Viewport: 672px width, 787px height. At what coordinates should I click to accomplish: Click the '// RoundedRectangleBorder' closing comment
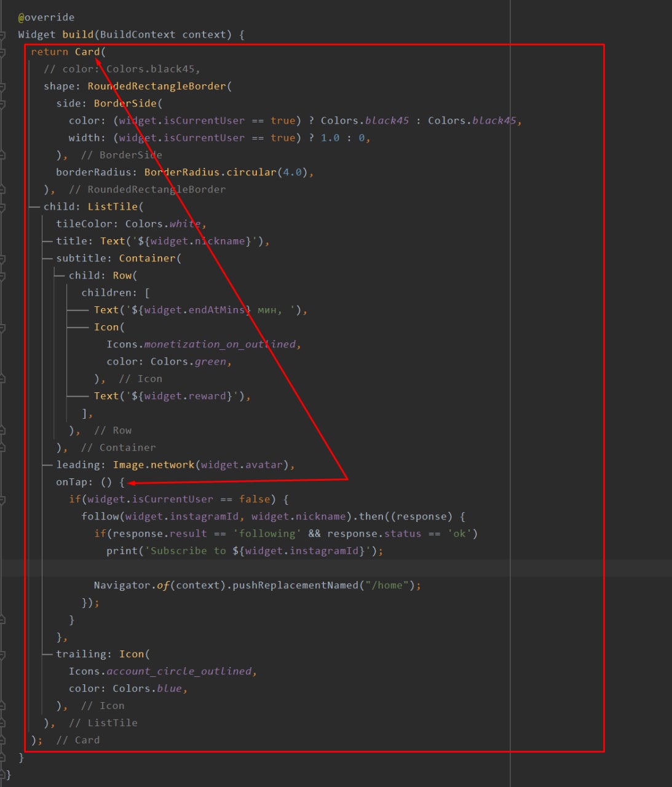pos(147,189)
